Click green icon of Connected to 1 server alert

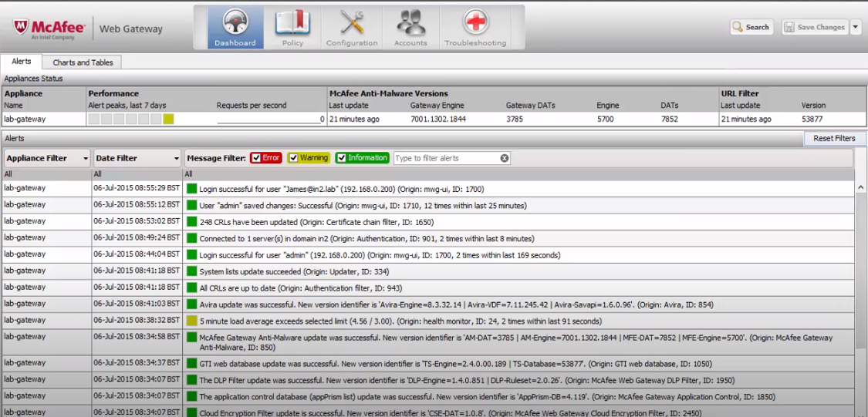click(x=191, y=239)
